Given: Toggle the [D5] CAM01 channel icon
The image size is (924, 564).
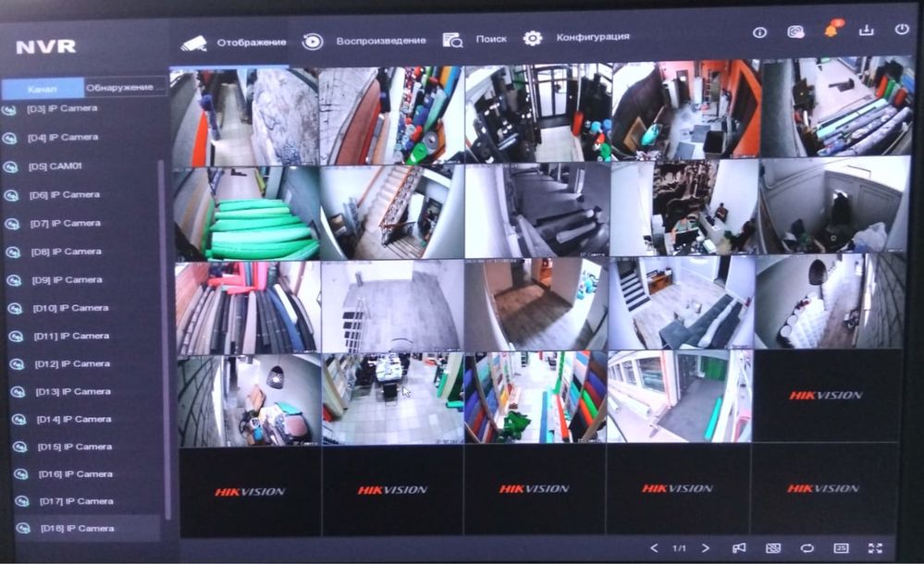Looking at the screenshot, I should [x=10, y=167].
